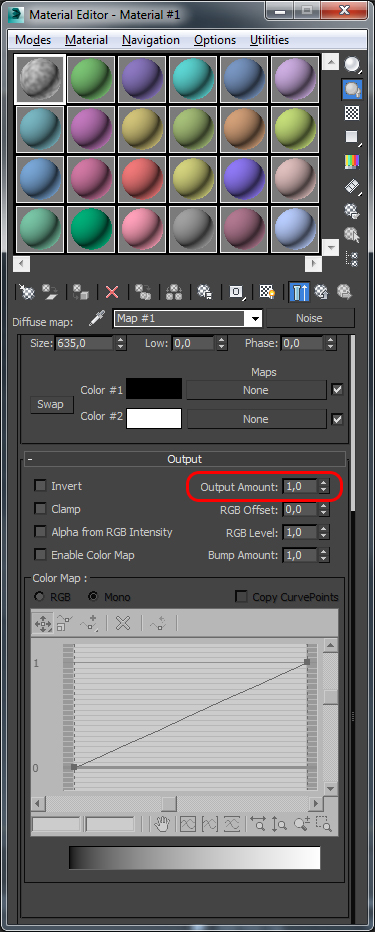
Task: Open the black Color #1 swatch
Action: tap(154, 389)
